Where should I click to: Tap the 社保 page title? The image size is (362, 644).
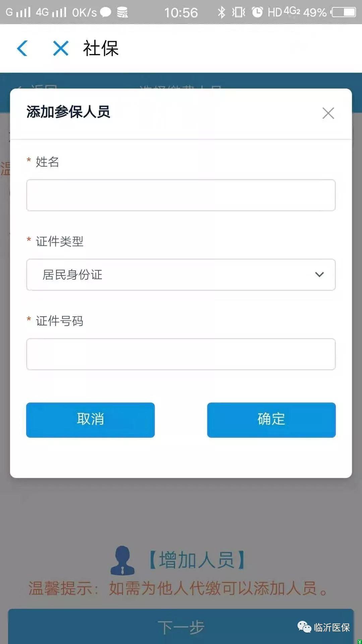tap(101, 48)
